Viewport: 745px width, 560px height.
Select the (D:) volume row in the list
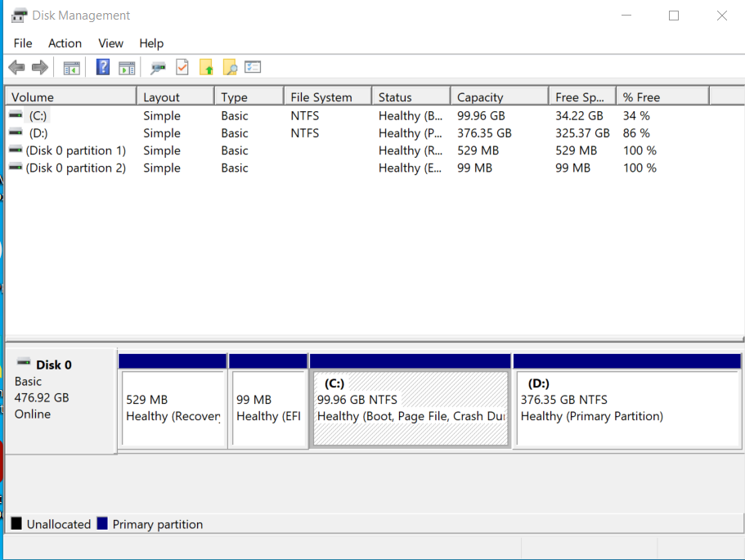coord(37,133)
